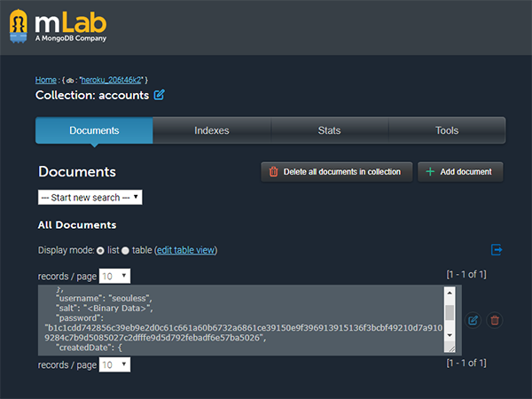Switch to the Stats tab

[x=330, y=130]
